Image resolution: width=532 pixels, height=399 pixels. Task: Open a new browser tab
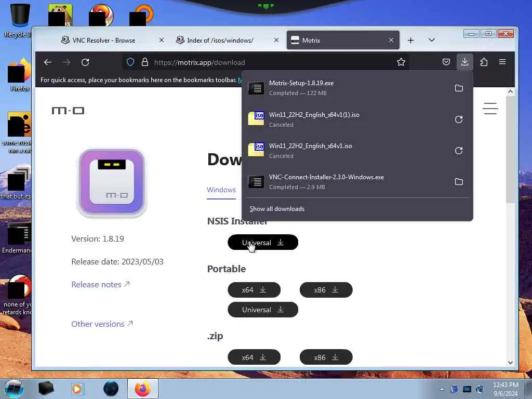point(410,41)
